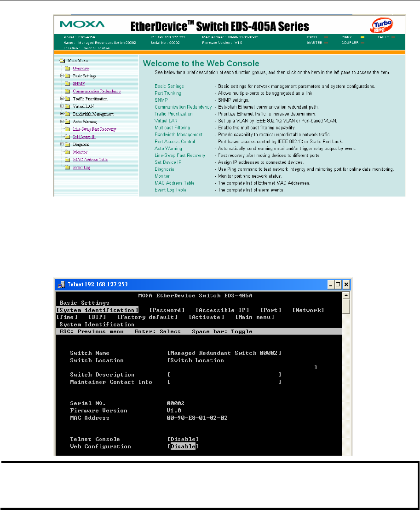The width and height of the screenshot is (420, 510).
Task: Click the Maintainer Contact Info field
Action: point(224,382)
